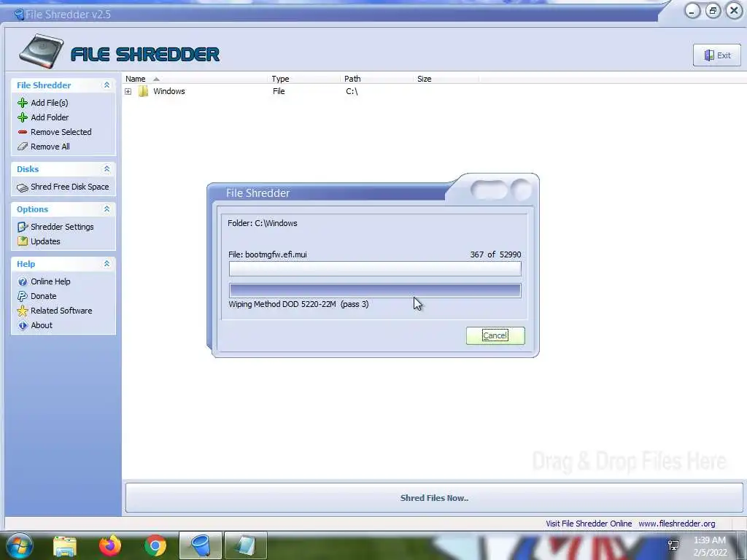Click the Updates label

tap(45, 241)
